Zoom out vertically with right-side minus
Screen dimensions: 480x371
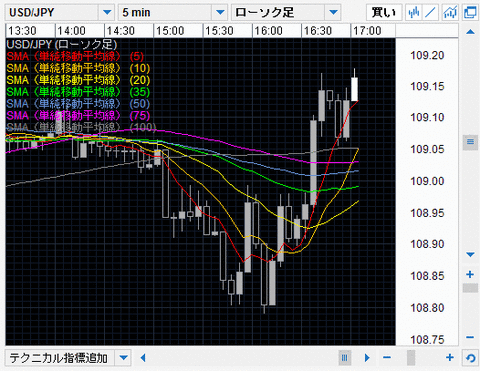click(470, 337)
